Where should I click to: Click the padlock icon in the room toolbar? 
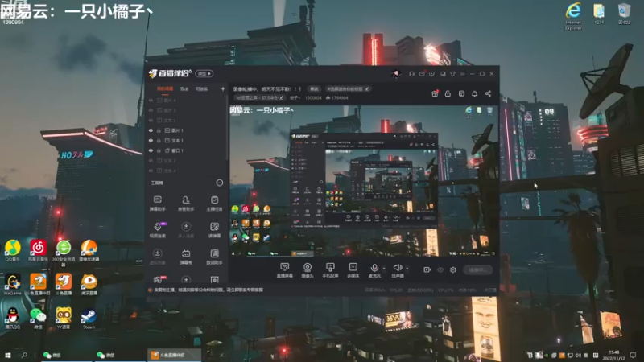coord(448,93)
